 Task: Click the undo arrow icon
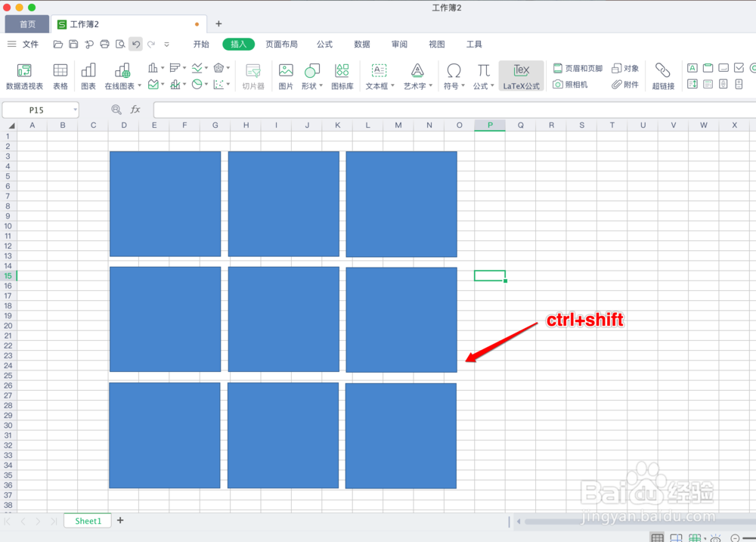tap(136, 45)
